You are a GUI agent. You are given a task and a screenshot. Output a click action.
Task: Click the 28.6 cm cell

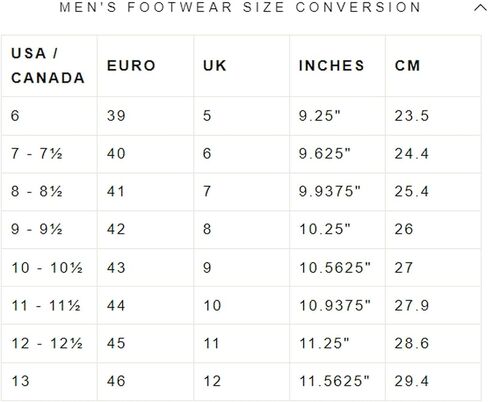tap(433, 343)
